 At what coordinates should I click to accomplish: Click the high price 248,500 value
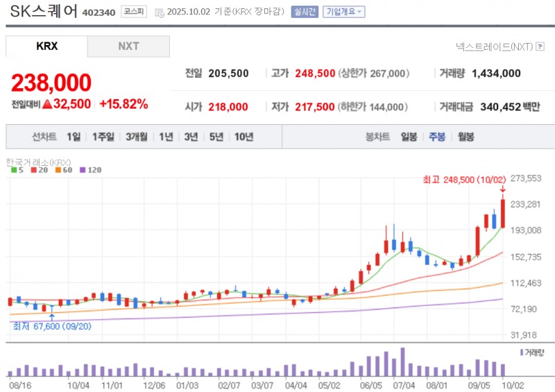(x=315, y=74)
